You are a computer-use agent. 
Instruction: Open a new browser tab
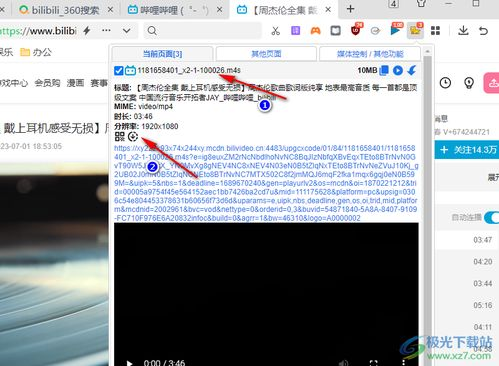coord(350,9)
